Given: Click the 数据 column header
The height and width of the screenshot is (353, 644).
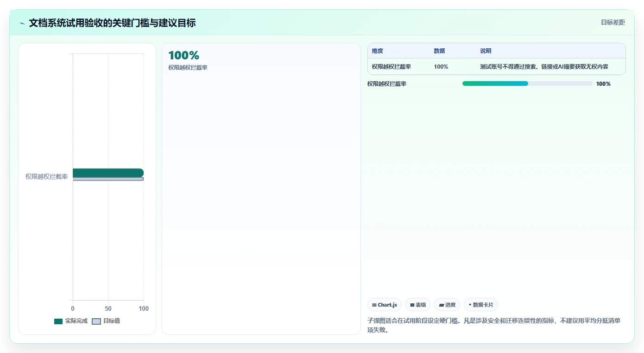Looking at the screenshot, I should 439,51.
